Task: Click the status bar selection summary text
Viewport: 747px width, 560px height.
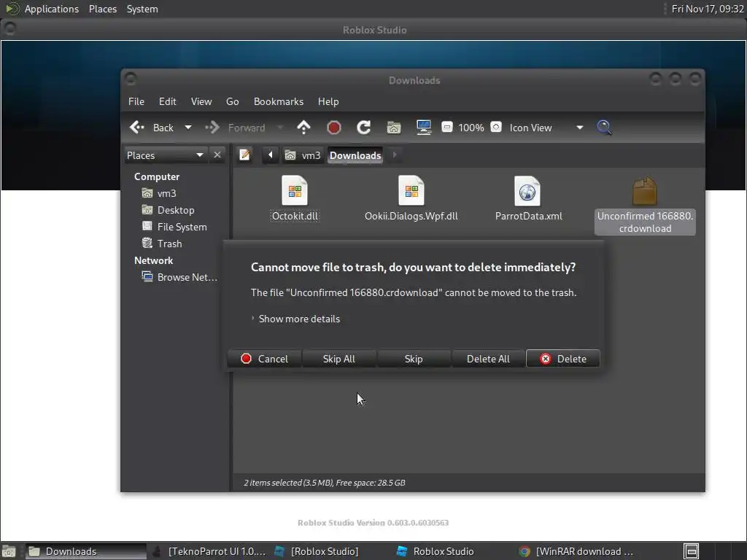Action: coord(325,483)
